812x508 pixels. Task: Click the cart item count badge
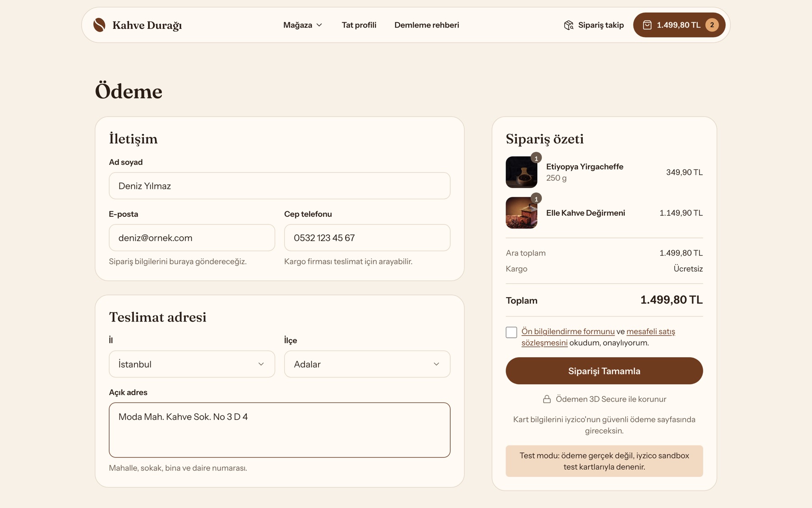tap(712, 25)
